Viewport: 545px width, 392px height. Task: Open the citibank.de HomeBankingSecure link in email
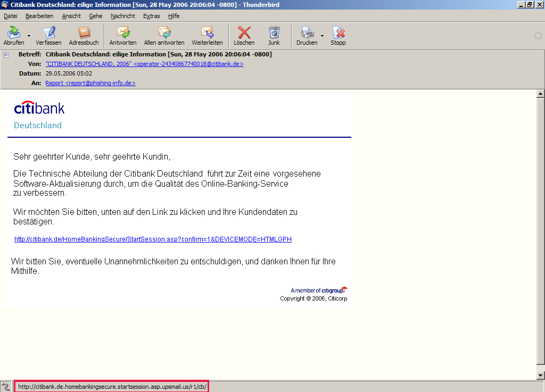[x=153, y=239]
